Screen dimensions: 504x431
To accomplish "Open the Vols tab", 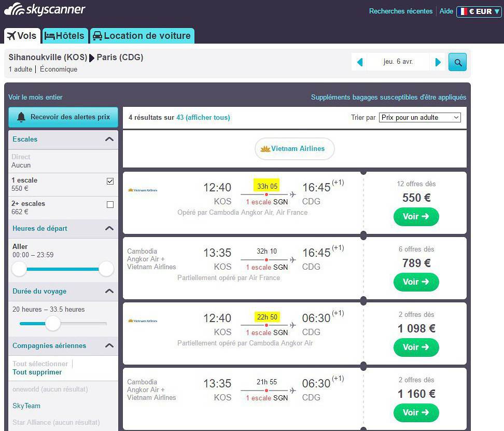I will pyautogui.click(x=22, y=36).
